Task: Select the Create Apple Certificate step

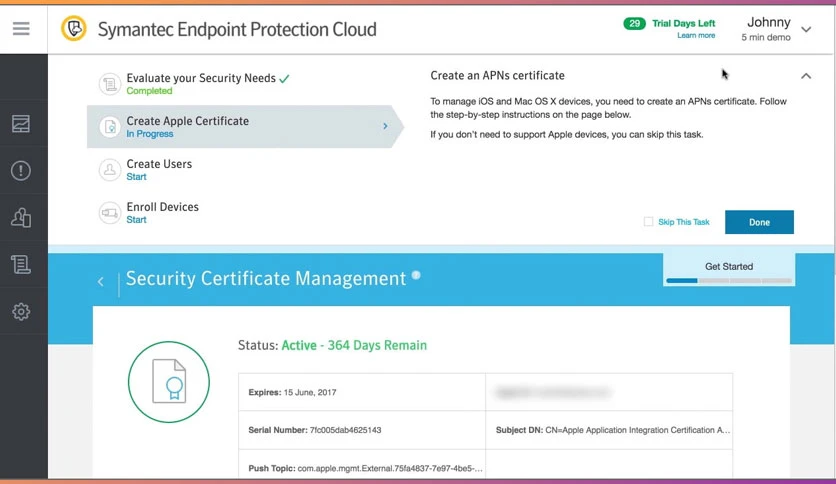Action: pyautogui.click(x=245, y=126)
